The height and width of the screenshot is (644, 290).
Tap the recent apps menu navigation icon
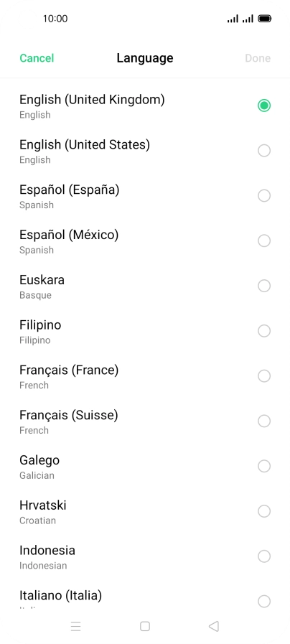tap(75, 626)
